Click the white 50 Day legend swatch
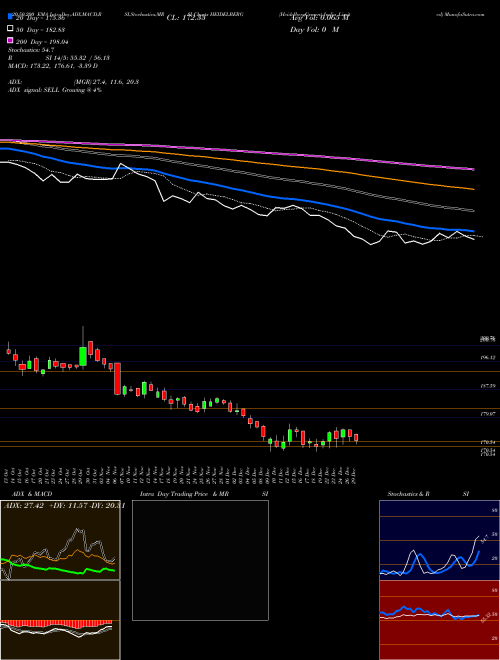Screen dimensions: 500x660 10,29
